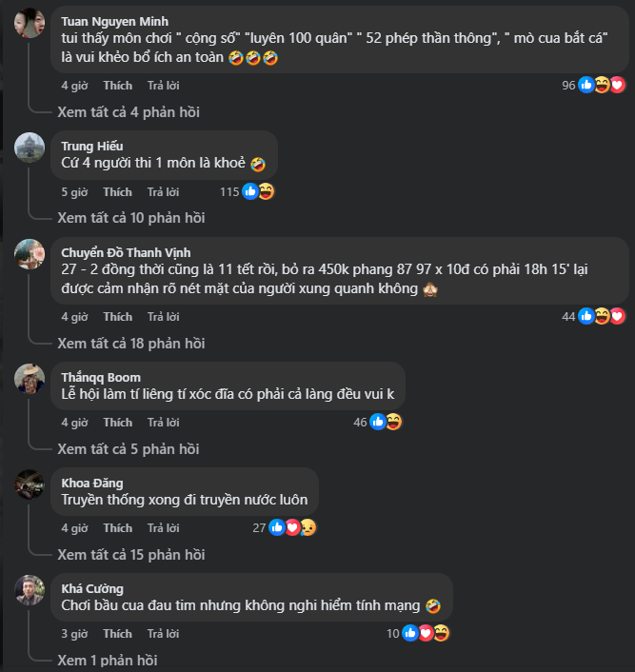Open the "4 giờ" timestamp on Khoa Đăng's comment
The height and width of the screenshot is (672, 635).
click(74, 527)
